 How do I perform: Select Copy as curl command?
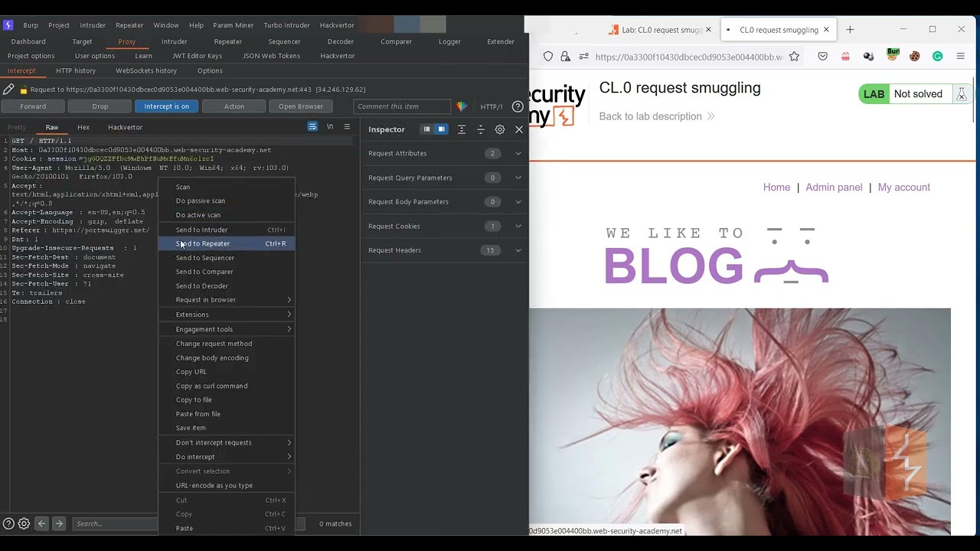pos(227,386)
